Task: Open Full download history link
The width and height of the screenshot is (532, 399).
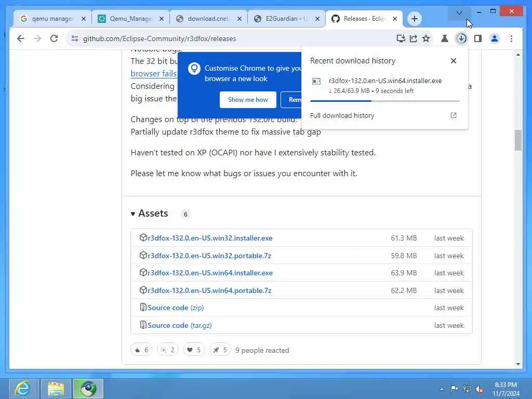Action: click(342, 115)
